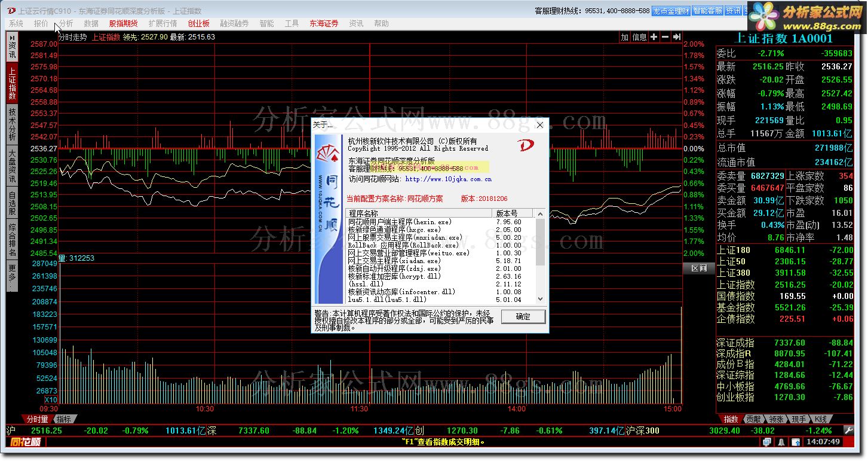Switch to the 指数 tab at bottom right
Viewport: 868px width, 461px height.
[731, 419]
